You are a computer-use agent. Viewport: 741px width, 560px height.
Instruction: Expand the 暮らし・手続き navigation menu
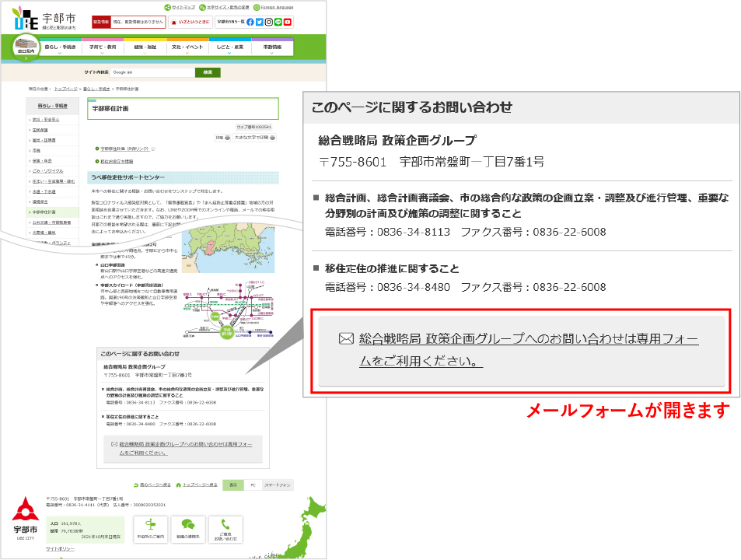pos(60,47)
